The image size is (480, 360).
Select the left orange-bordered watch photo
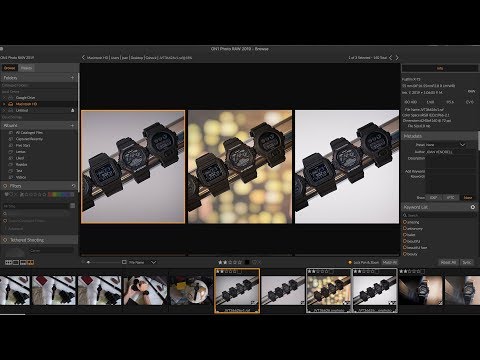coord(133,167)
